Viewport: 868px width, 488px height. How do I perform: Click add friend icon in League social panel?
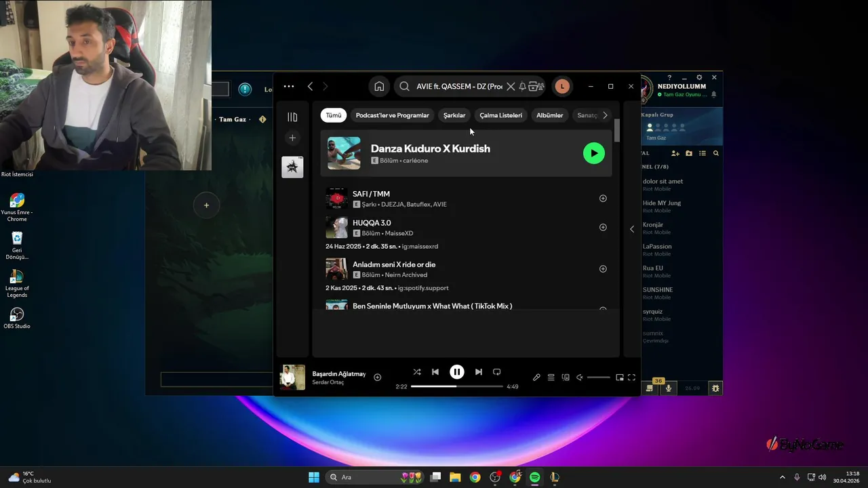click(675, 154)
